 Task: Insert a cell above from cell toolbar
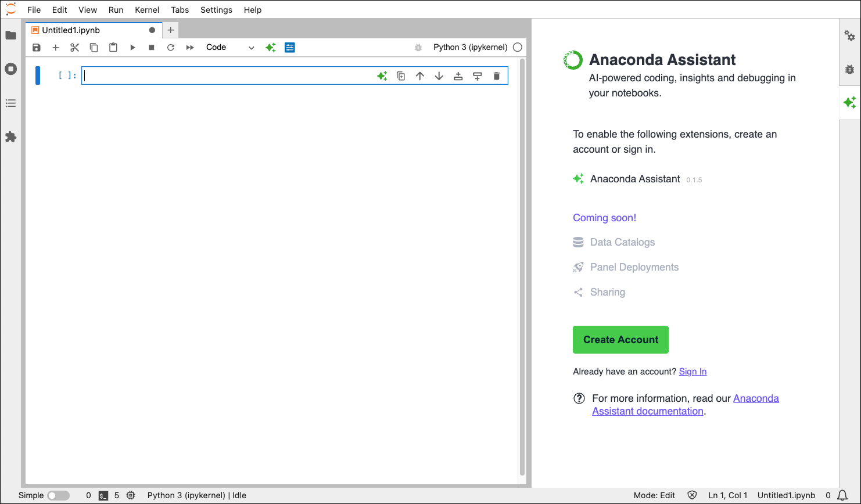tap(458, 76)
